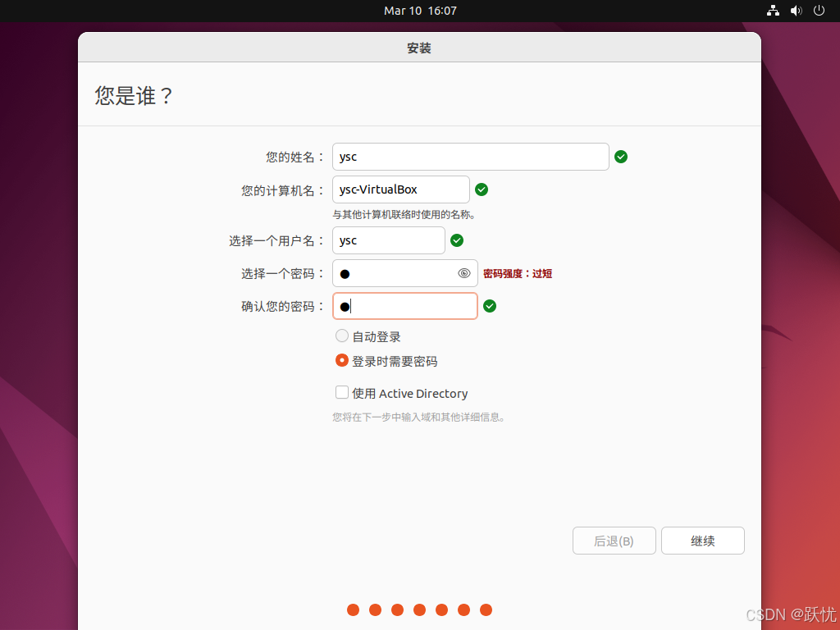Click the hint 与其他计算机联络时使用的名称

(x=404, y=215)
